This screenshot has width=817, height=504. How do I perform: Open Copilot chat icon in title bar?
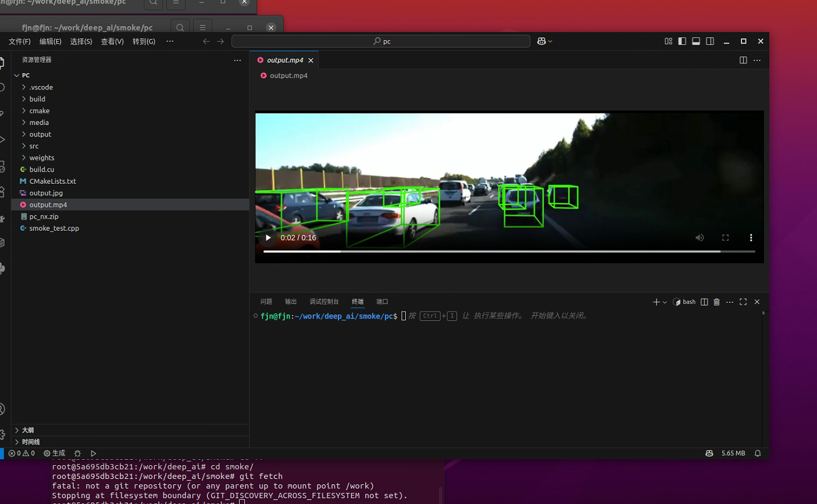point(541,41)
